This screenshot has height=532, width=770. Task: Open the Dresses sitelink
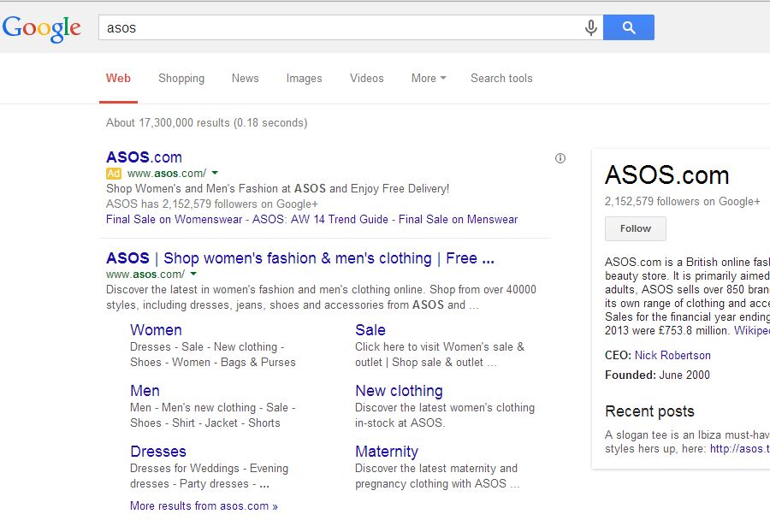pos(158,452)
